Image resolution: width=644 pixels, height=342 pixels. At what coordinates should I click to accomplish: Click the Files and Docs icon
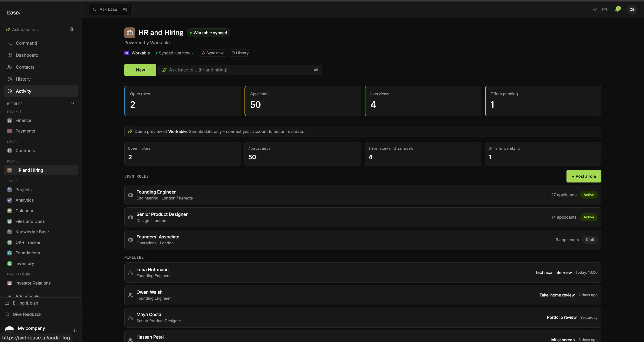(10, 221)
